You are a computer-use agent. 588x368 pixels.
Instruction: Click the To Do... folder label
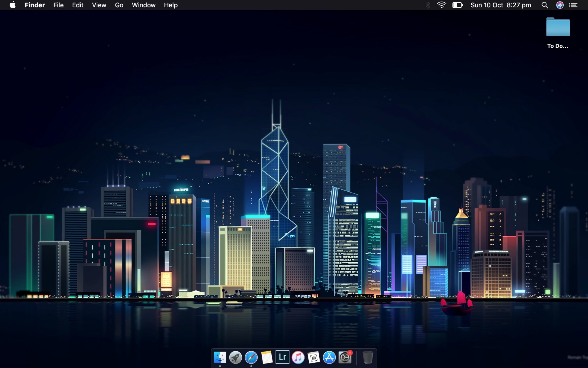pos(558,46)
